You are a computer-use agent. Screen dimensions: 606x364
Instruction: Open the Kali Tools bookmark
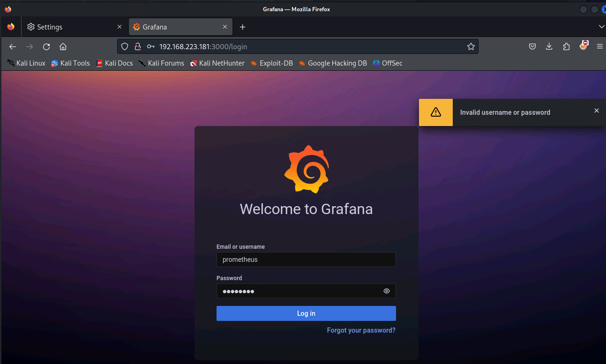coord(70,63)
